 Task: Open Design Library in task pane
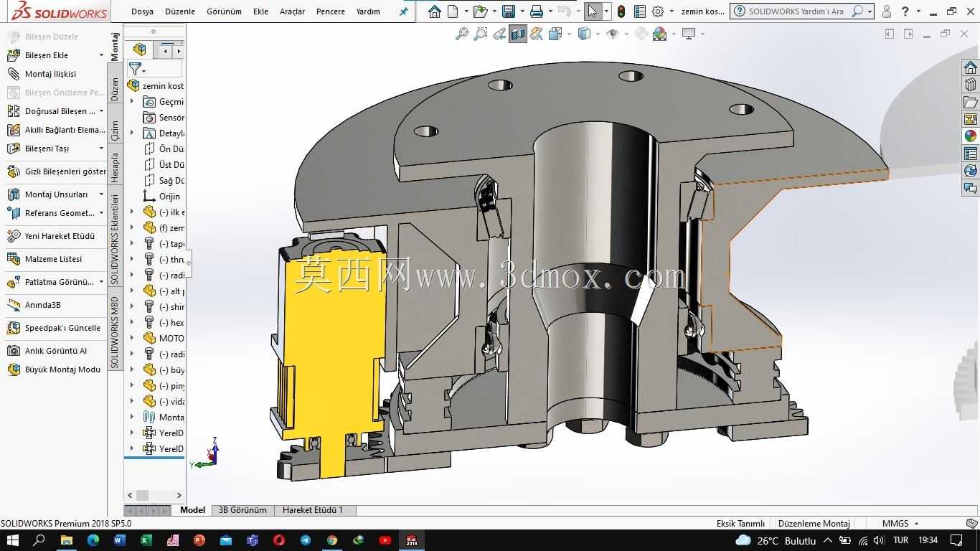click(971, 85)
